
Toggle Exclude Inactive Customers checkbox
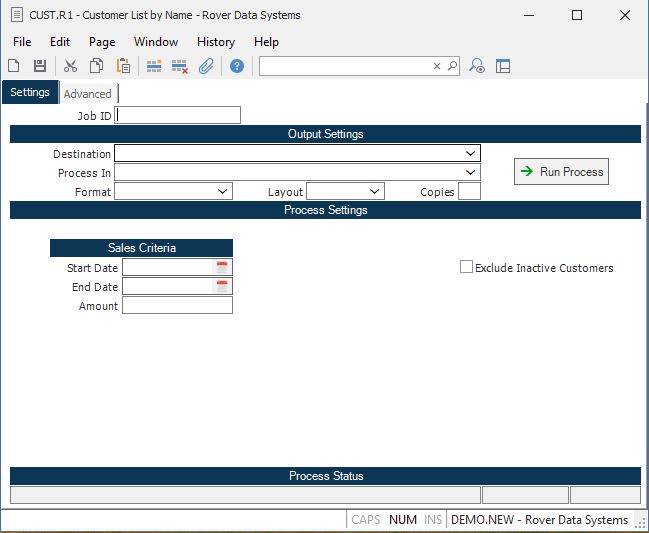[466, 267]
